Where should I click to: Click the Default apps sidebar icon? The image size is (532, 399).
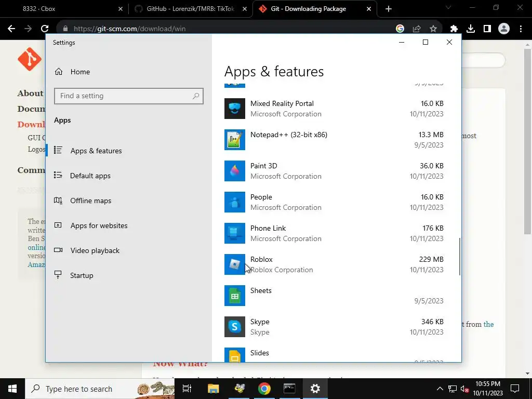tap(58, 176)
